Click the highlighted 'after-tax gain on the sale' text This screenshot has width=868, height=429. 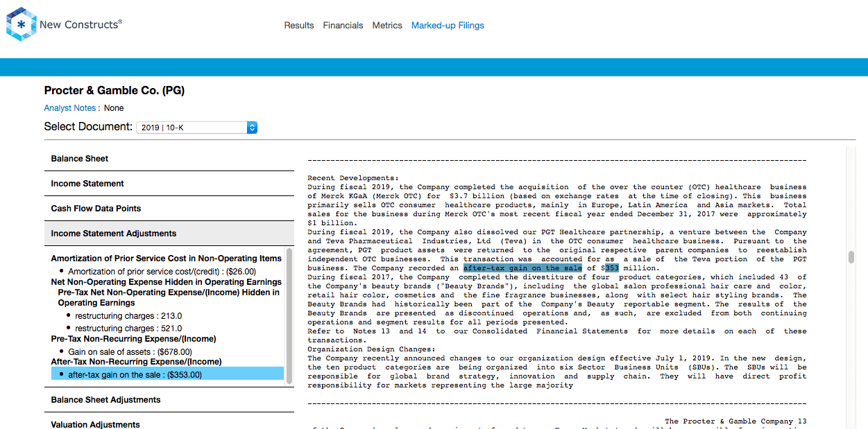click(522, 268)
